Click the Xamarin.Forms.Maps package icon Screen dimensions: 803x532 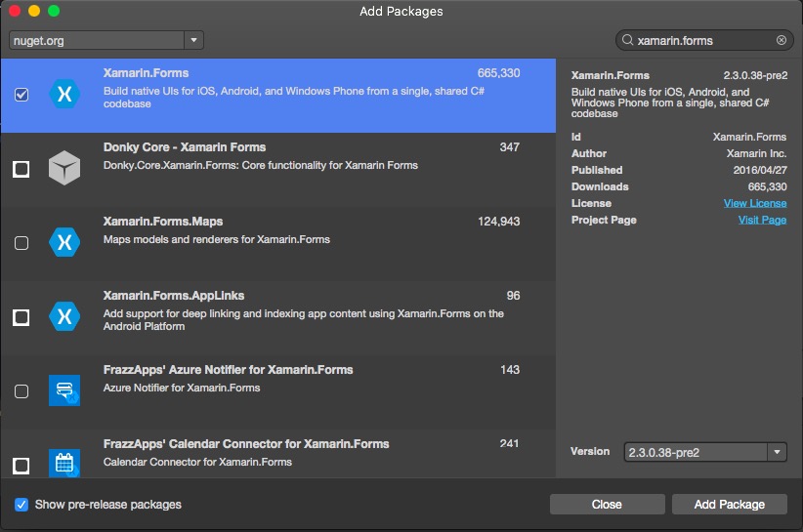(64, 242)
